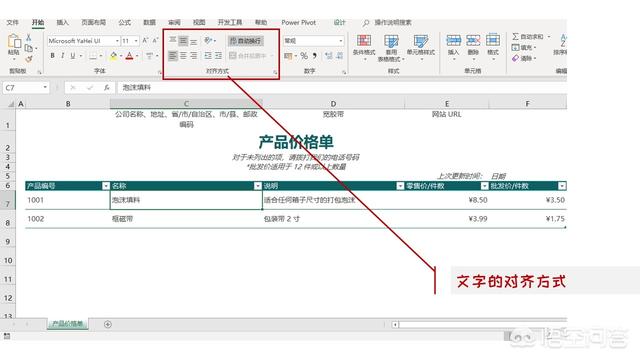Apply yellow fill color bucket
This screenshot has height=360, width=640.
pyautogui.click(x=113, y=56)
